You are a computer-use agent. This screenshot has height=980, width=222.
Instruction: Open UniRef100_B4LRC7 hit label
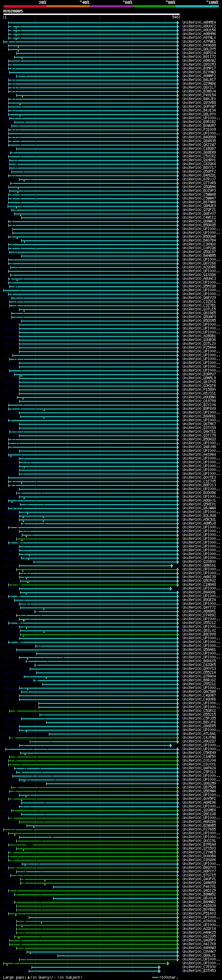point(199,80)
